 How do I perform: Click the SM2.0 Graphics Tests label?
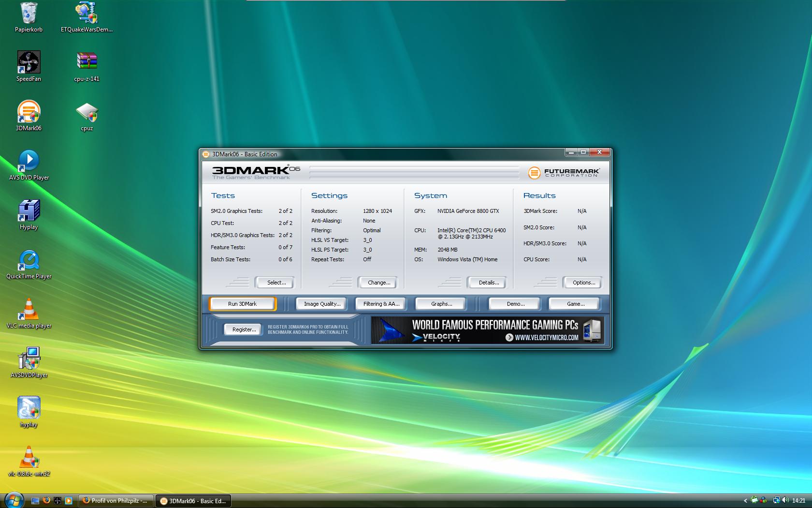coord(236,211)
